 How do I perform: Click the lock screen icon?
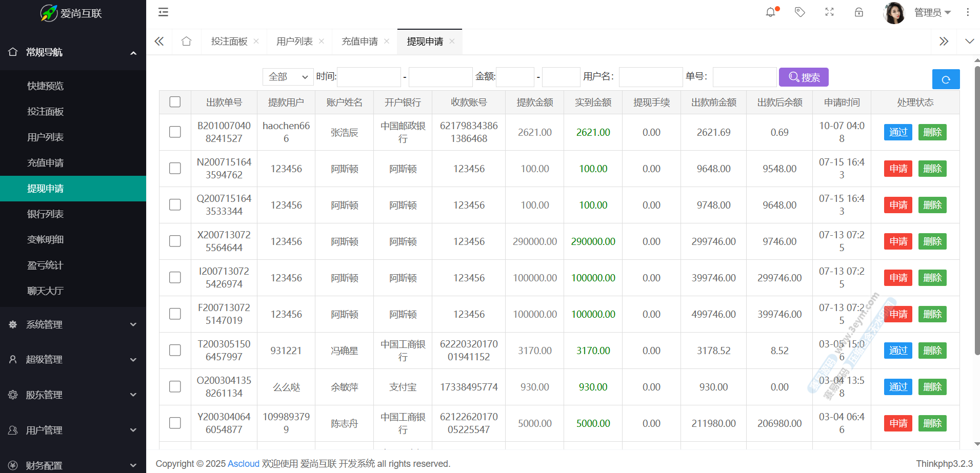859,12
